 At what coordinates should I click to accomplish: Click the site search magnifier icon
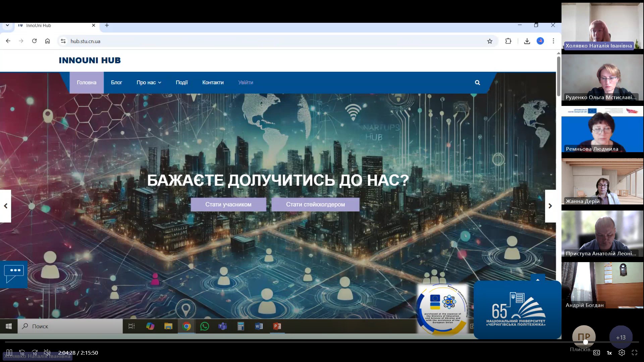(x=477, y=82)
